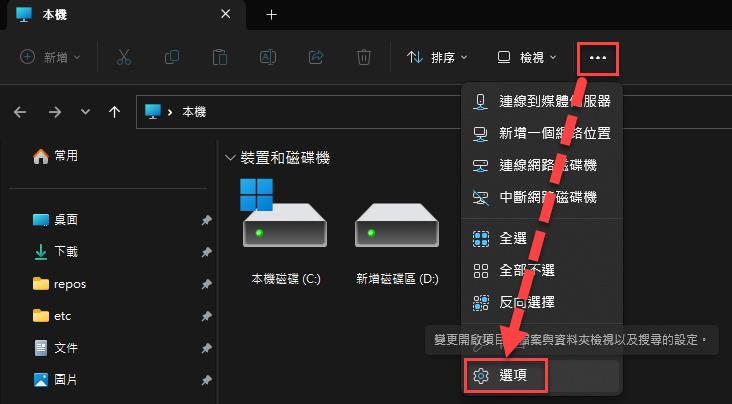Image resolution: width=732 pixels, height=404 pixels.
Task: Click the Paste clipboard icon
Action: coord(220,57)
